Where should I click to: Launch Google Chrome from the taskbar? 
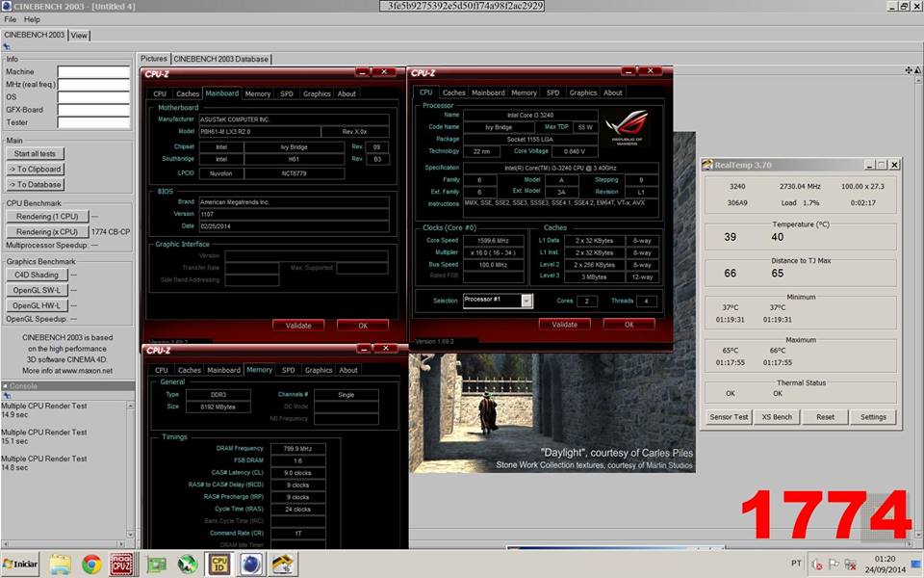click(91, 565)
